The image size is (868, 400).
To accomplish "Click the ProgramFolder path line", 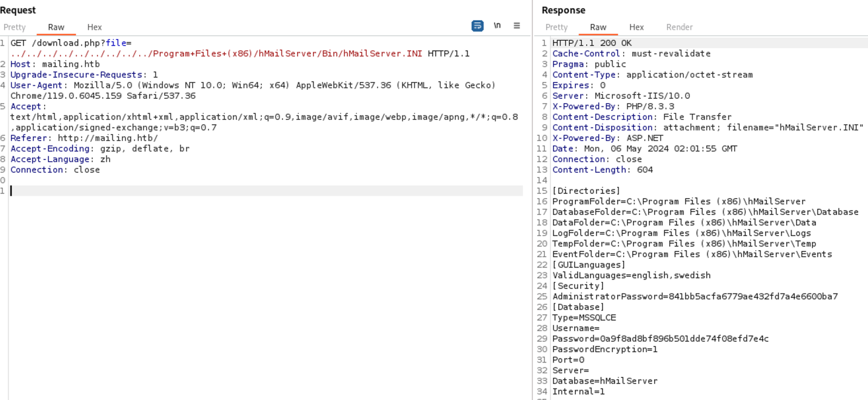I will click(x=679, y=201).
